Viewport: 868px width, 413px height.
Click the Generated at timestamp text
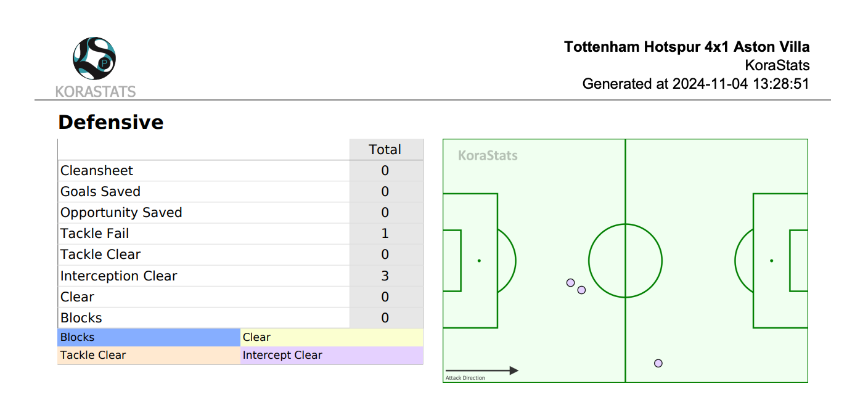click(x=696, y=83)
